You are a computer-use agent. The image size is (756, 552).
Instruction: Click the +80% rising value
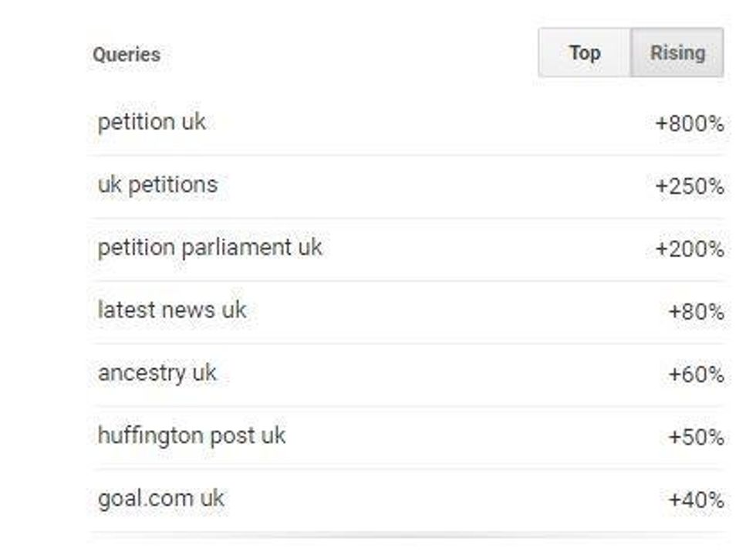[696, 312]
